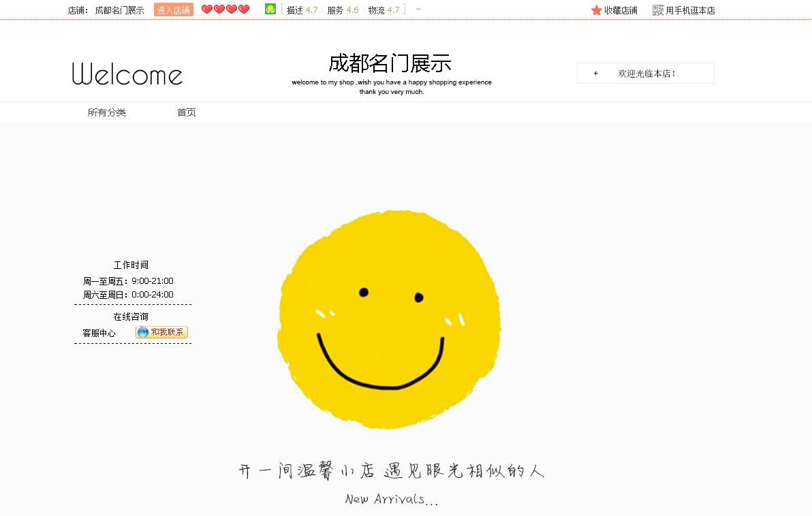Click the first red heart rating icon
This screenshot has height=516, width=812.
tap(206, 9)
